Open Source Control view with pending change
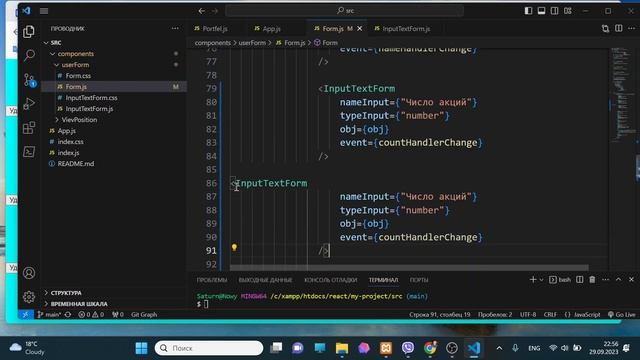Screen dimensions: 640x360 [x=29, y=80]
